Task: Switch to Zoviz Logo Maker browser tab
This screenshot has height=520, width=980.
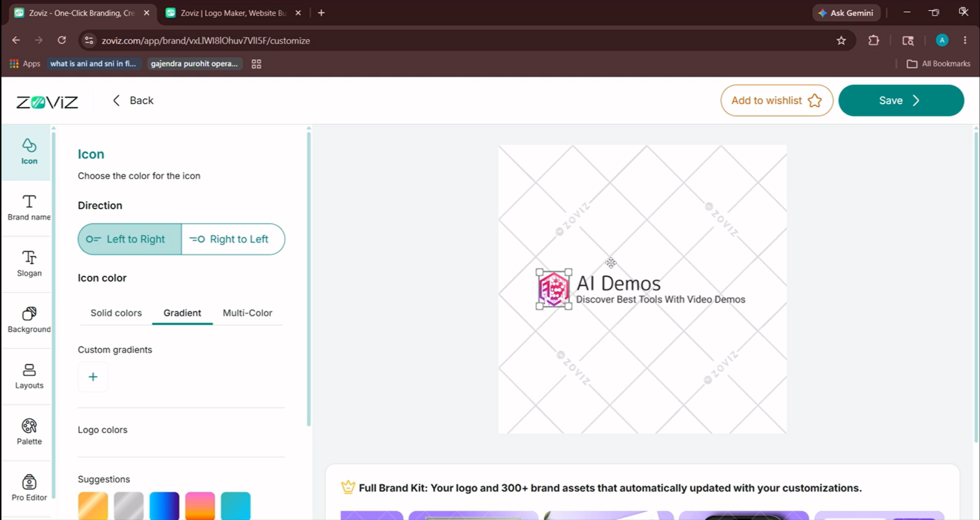Action: (x=233, y=13)
